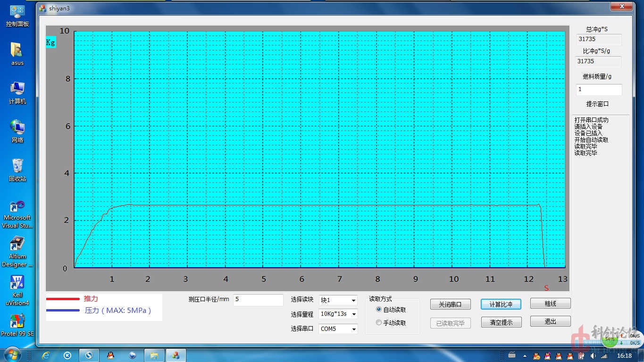
Task: Open the Keil uVision4 desktop icon
Action: (x=17, y=290)
